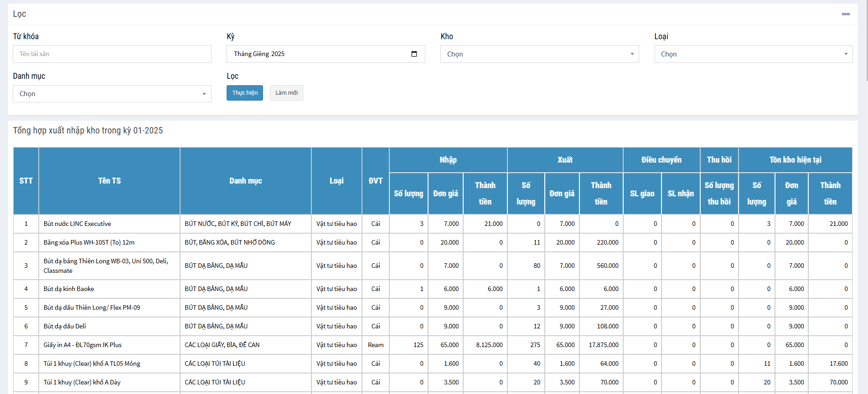Image resolution: width=868 pixels, height=394 pixels.
Task: Collapse the Lọc filter panel
Action: [x=846, y=14]
